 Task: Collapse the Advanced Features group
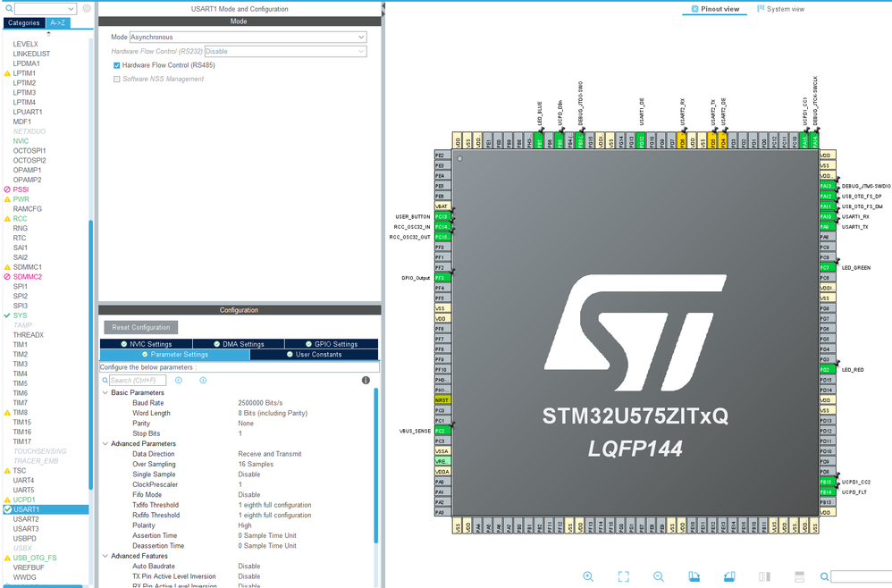[x=105, y=556]
